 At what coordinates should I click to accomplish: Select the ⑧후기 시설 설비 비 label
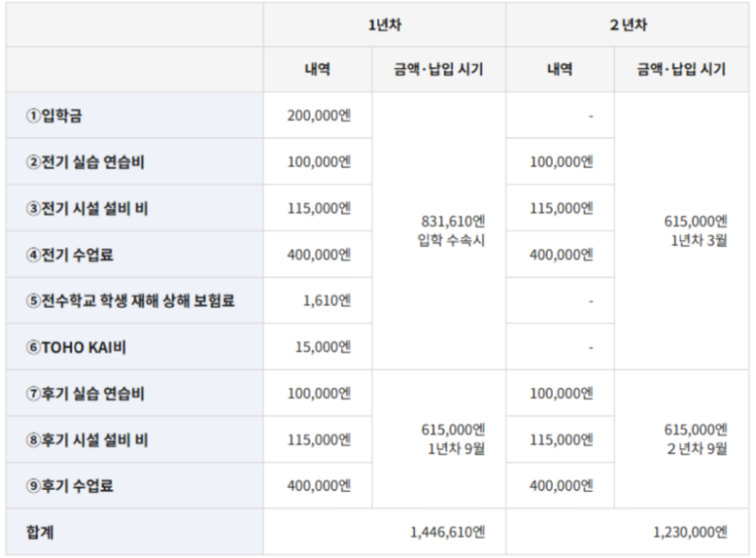coord(87,440)
